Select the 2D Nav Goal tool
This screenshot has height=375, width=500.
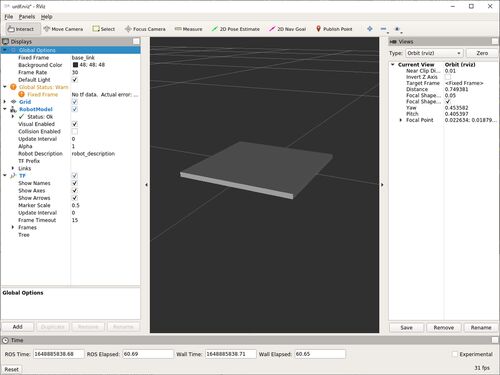pos(287,29)
